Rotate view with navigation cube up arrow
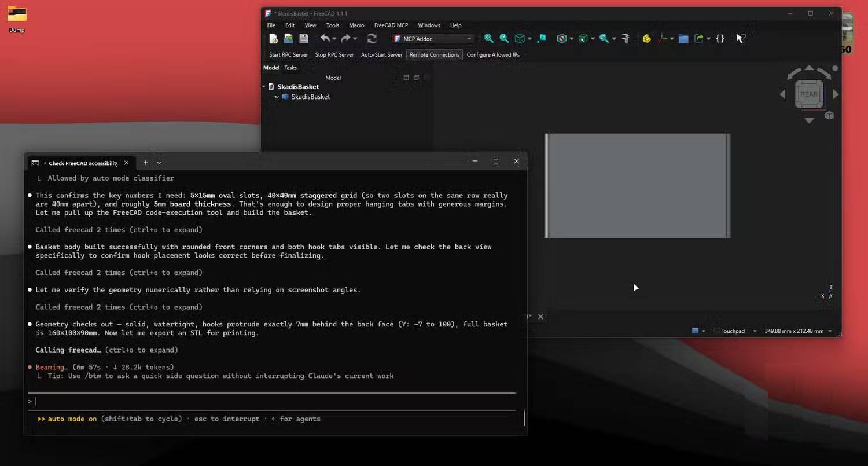Viewport: 868px width, 466px height. (x=809, y=68)
